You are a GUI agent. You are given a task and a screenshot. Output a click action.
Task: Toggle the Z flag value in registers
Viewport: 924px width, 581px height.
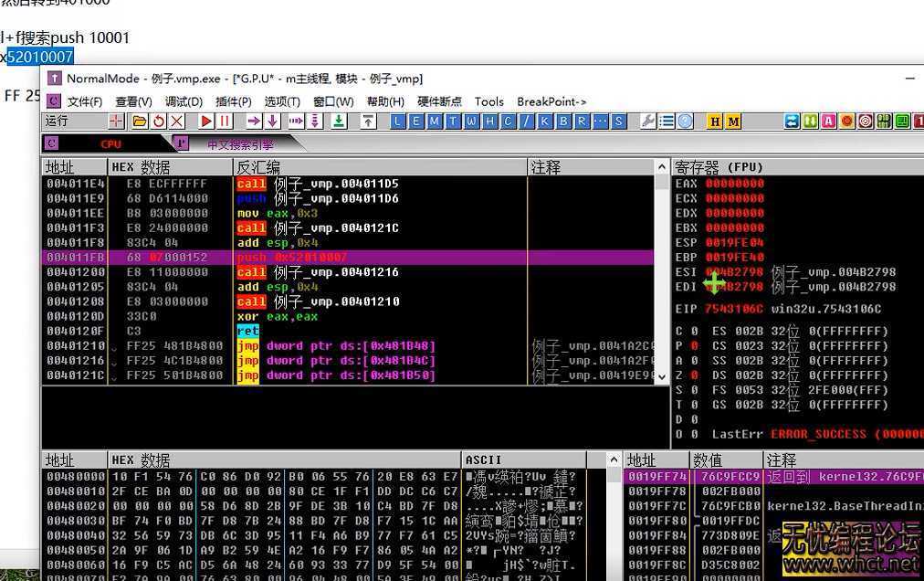point(693,375)
